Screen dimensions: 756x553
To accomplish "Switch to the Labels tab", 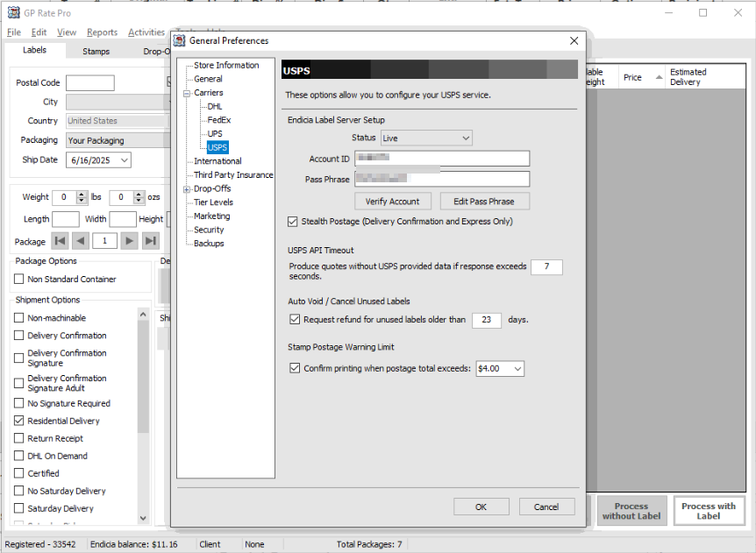I will point(35,50).
